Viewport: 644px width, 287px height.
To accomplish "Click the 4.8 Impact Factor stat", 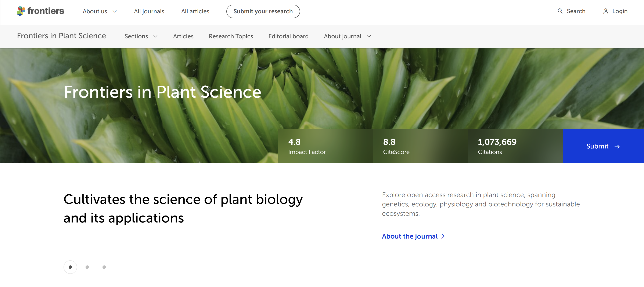I will (325, 146).
